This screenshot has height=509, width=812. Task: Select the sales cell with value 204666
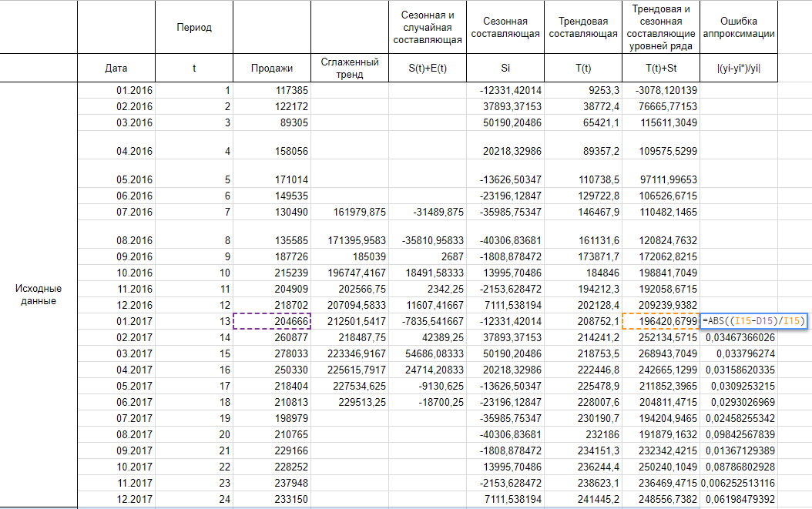(x=271, y=321)
